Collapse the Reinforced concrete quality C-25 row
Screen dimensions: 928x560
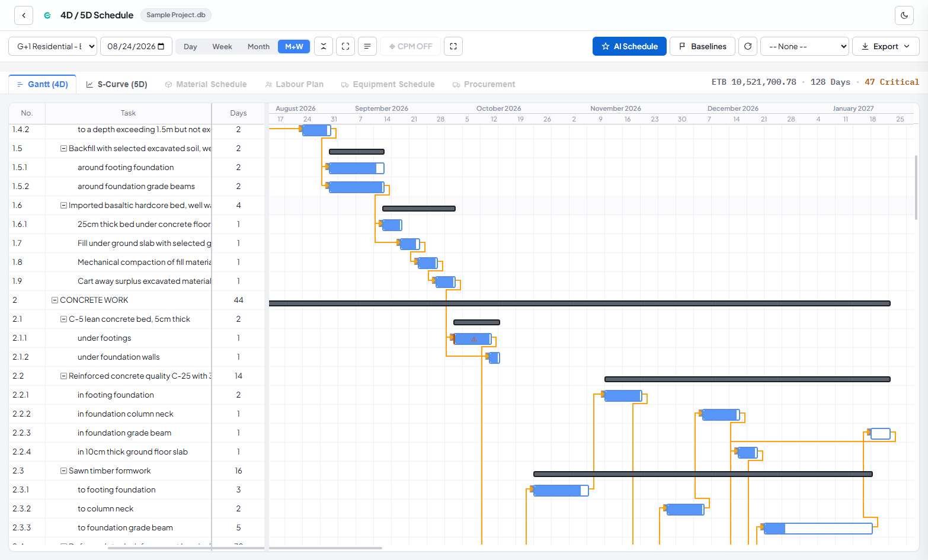(x=63, y=376)
